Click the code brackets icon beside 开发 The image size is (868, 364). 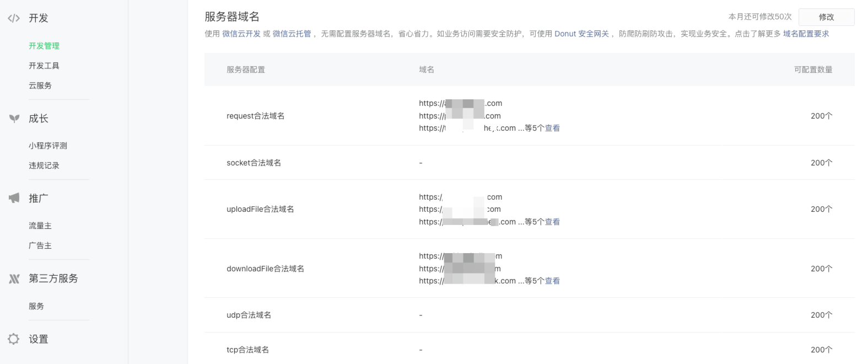coord(14,18)
